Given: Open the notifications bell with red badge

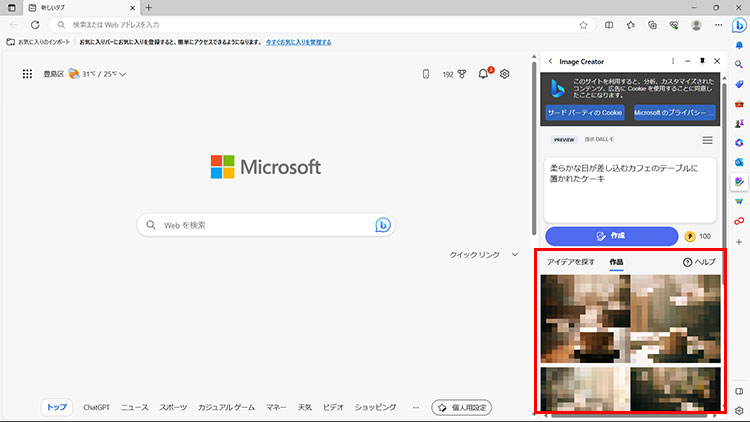Looking at the screenshot, I should pyautogui.click(x=484, y=74).
